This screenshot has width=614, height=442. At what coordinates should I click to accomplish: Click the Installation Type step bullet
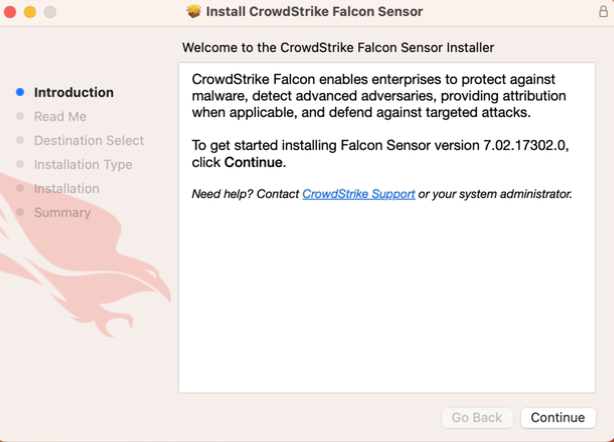tap(20, 164)
